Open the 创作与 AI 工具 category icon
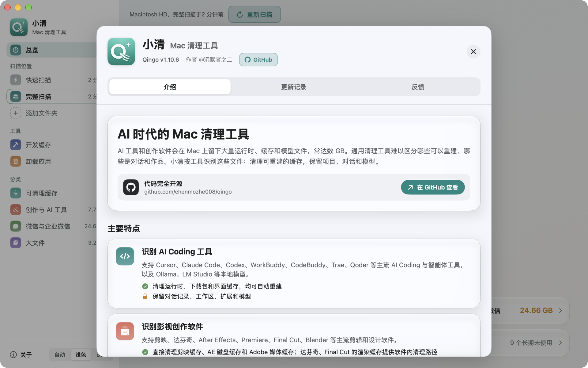 [x=16, y=210]
